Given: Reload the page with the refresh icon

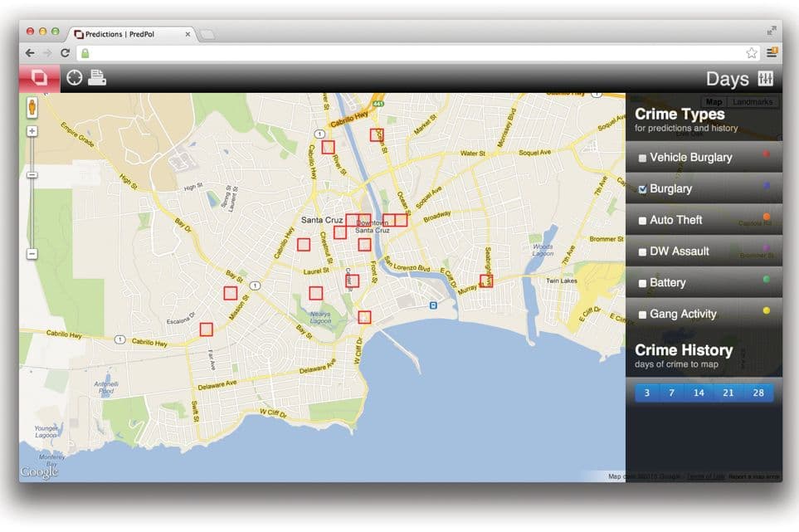Looking at the screenshot, I should 66,53.
